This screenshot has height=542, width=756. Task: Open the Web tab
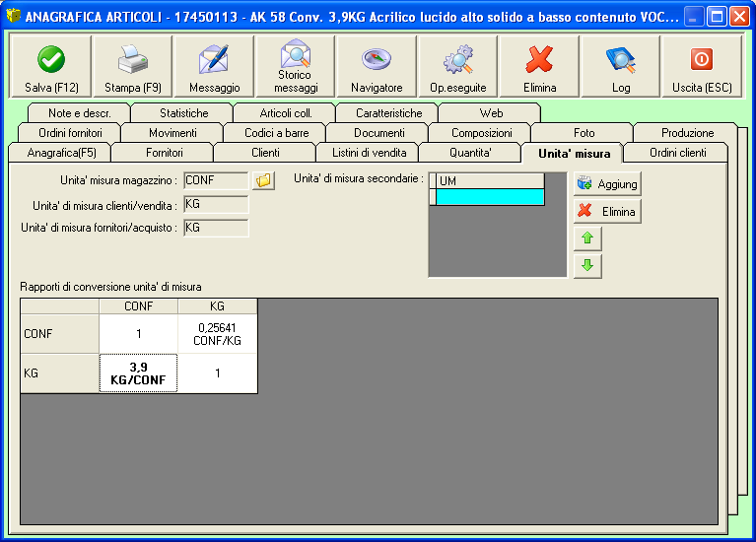click(x=491, y=113)
